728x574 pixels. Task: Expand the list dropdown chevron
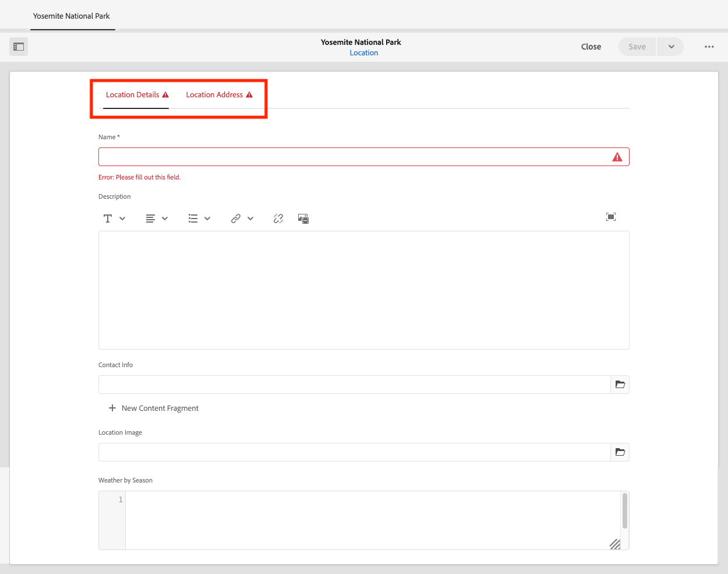coord(207,219)
